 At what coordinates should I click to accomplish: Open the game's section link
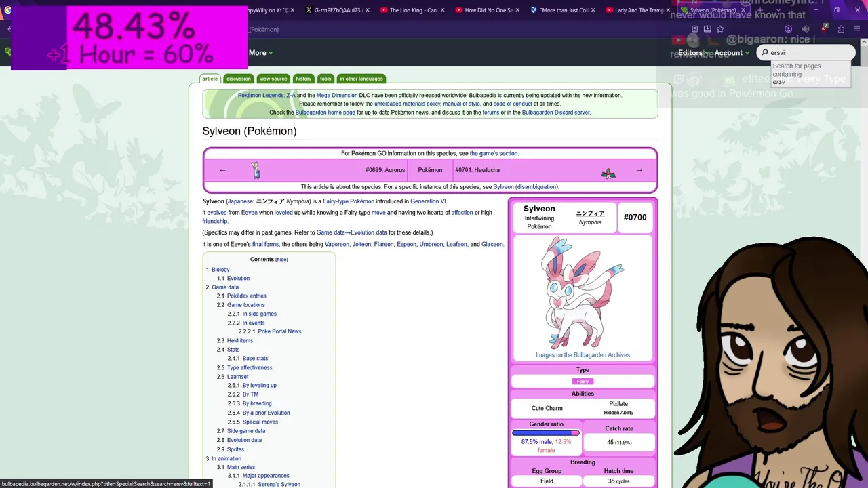pos(494,154)
